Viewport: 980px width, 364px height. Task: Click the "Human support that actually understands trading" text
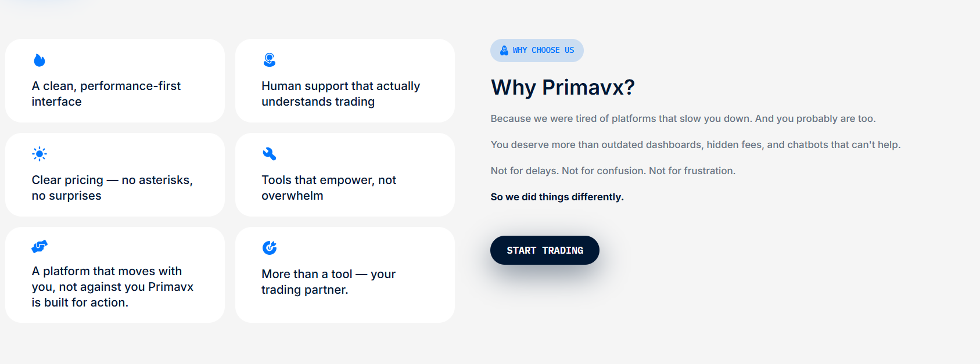click(340, 93)
